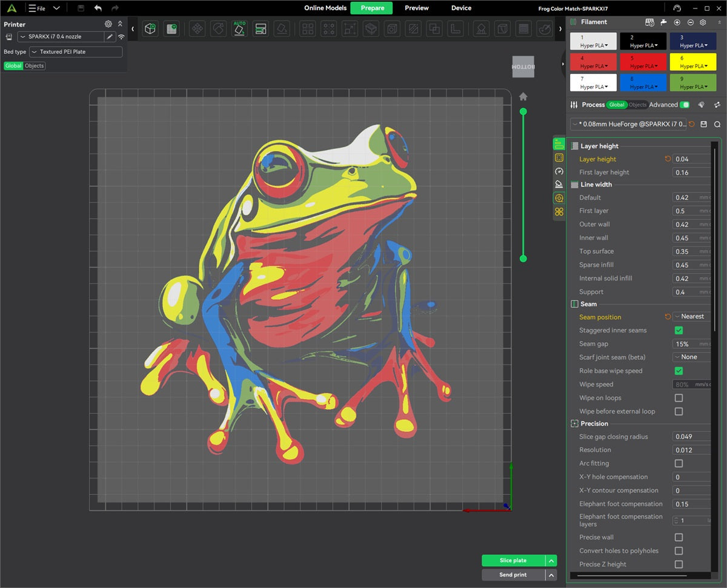Click the Auto orient toolbar icon
727x588 pixels.
(x=240, y=28)
